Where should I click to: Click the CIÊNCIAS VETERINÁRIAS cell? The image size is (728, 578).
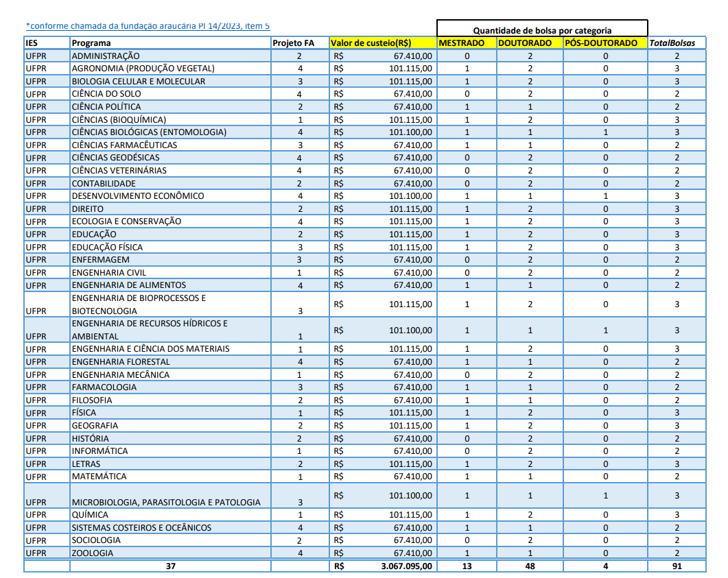[x=170, y=170]
